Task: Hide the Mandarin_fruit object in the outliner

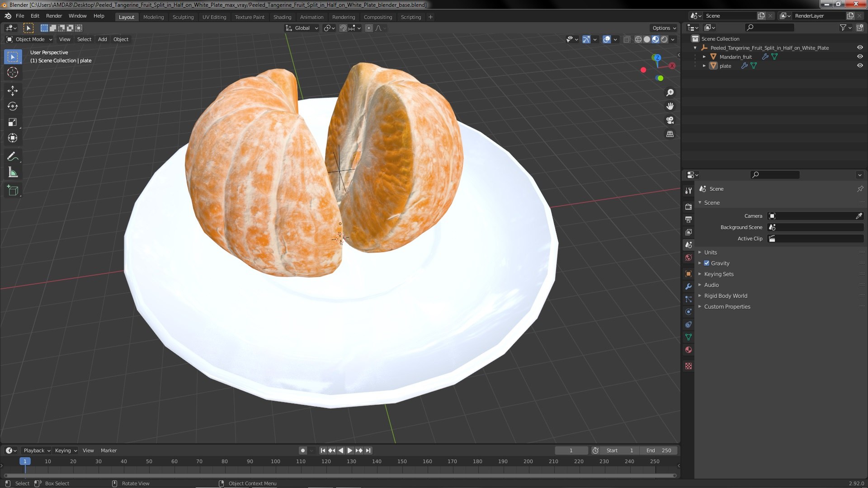Action: (860, 56)
